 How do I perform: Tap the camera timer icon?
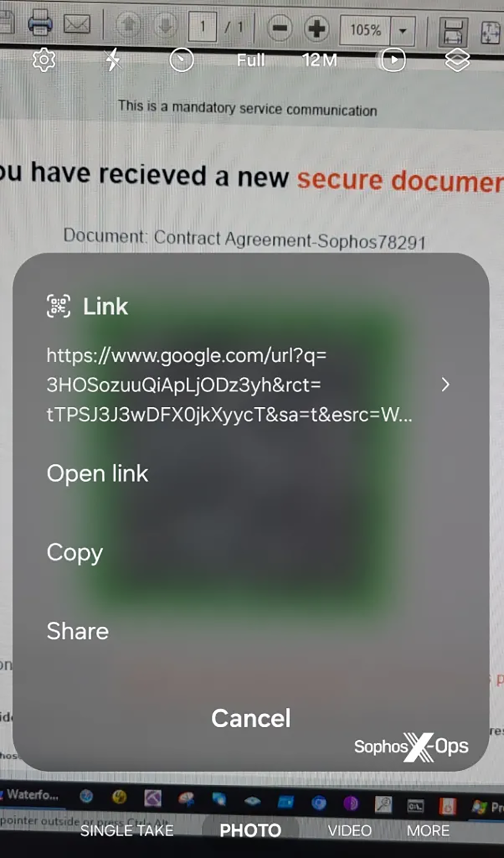click(181, 60)
